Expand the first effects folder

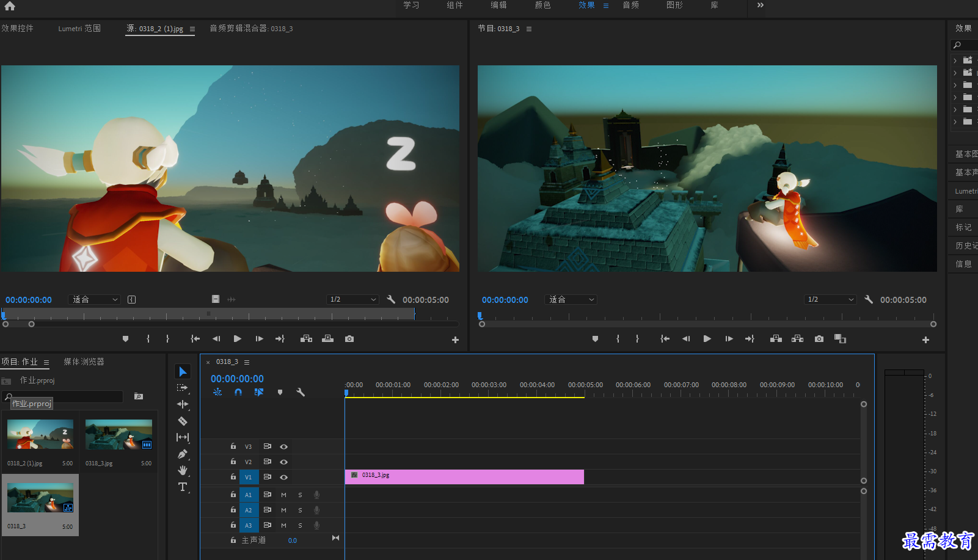[x=955, y=60]
